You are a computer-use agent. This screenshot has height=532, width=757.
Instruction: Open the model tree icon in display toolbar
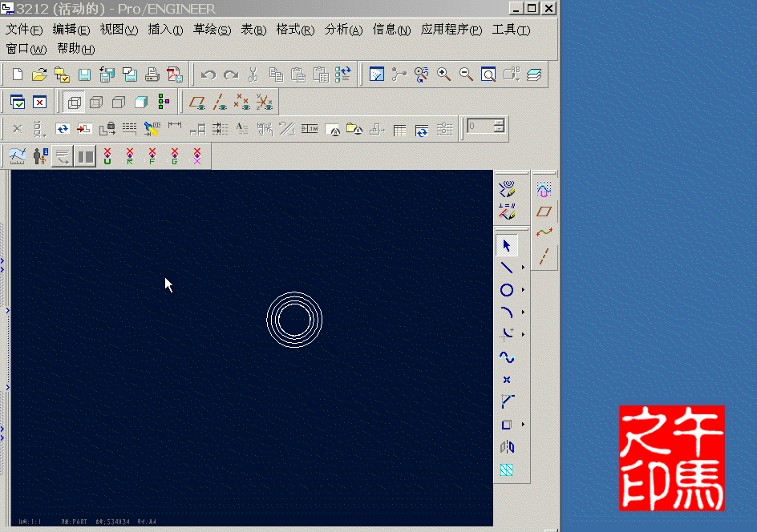[164, 102]
